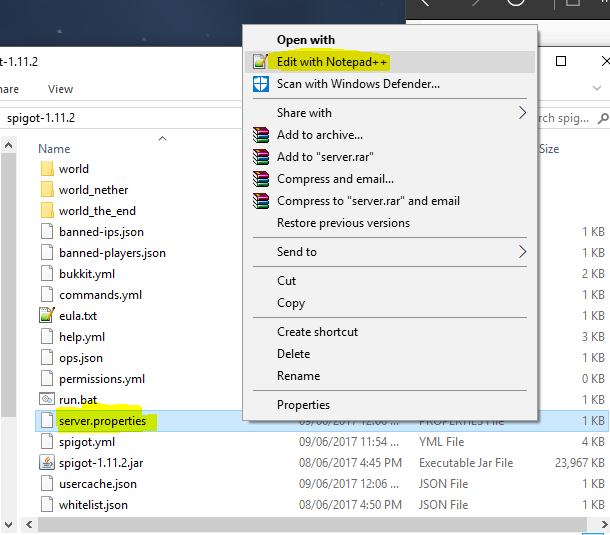The image size is (610, 535).
Task: Select the banned-players.json file
Action: (x=112, y=253)
